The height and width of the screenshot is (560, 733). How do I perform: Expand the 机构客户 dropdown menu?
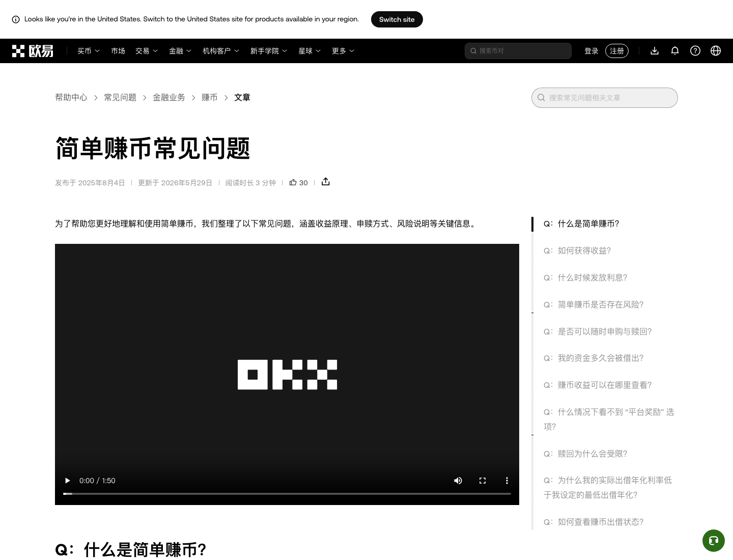pyautogui.click(x=221, y=51)
